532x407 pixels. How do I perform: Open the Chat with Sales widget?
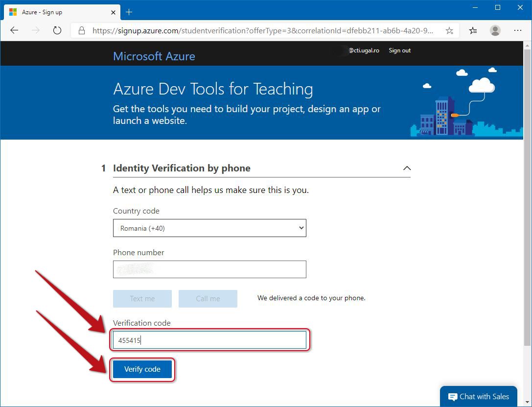point(478,396)
